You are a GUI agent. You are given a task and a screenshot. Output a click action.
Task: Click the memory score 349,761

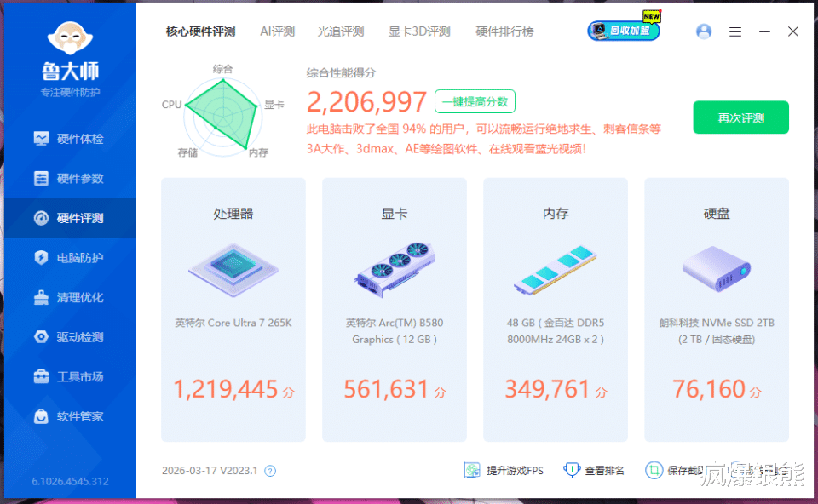(x=547, y=389)
